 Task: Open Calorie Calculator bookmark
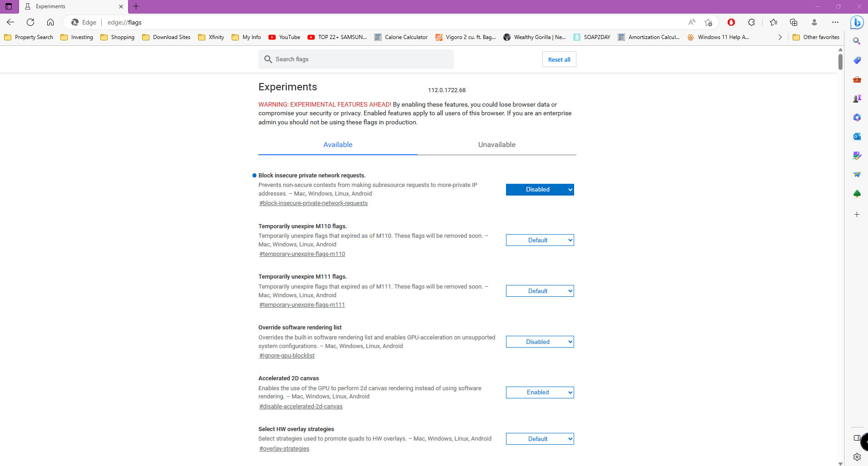coord(401,37)
